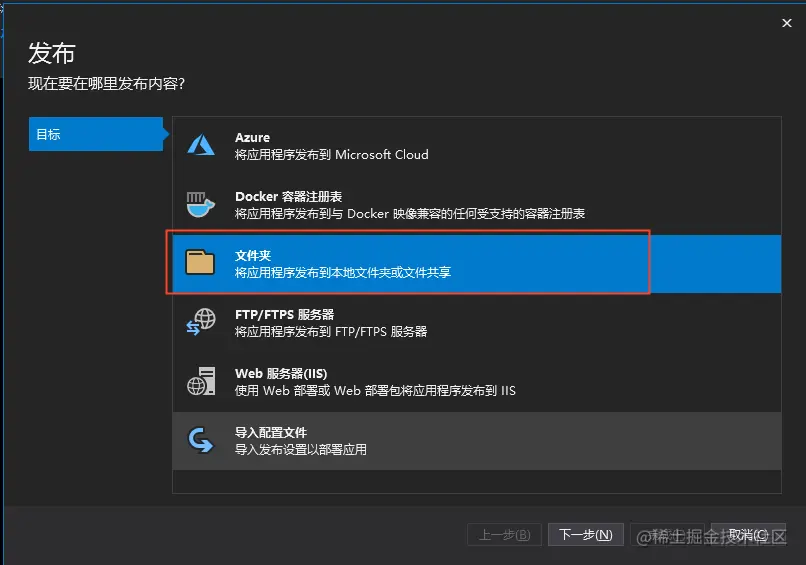
Task: Click description 将应用程序发布到本地文件夹或文件共享
Action: pyautogui.click(x=343, y=272)
